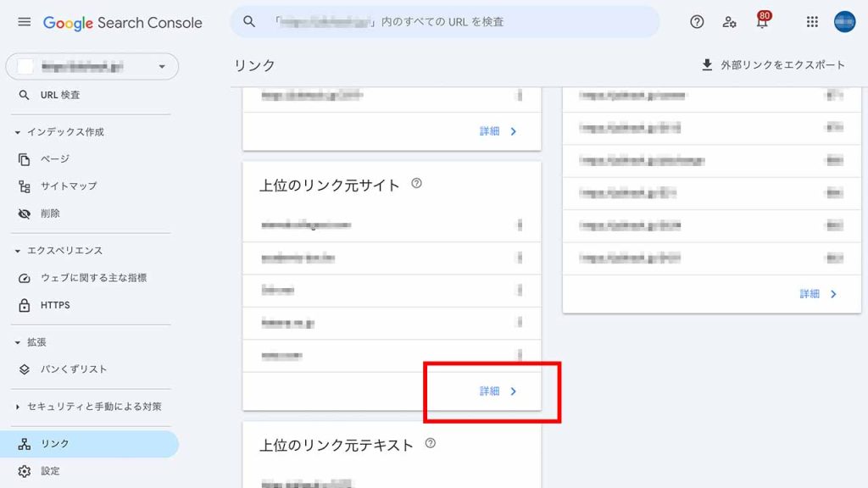Open 詳細 in the right-side card
This screenshot has width=868, height=488.
(818, 294)
